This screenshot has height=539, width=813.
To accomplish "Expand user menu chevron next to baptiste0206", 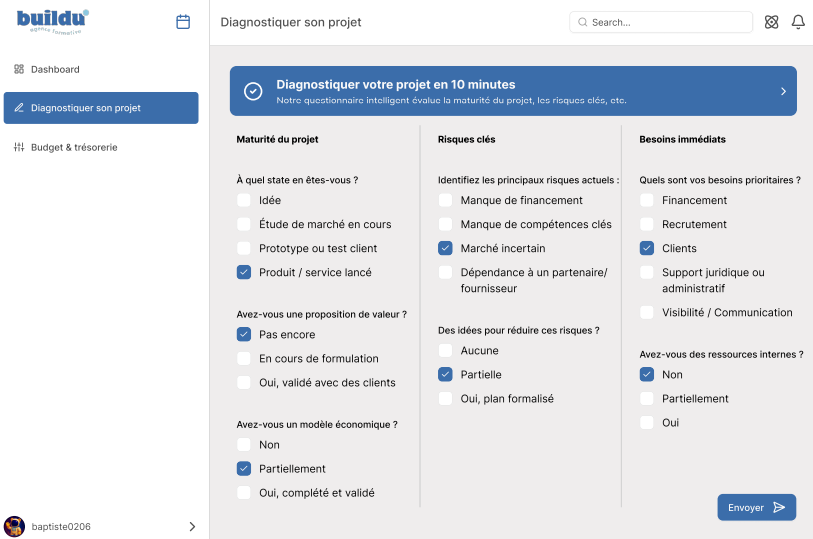I will pyautogui.click(x=192, y=526).
